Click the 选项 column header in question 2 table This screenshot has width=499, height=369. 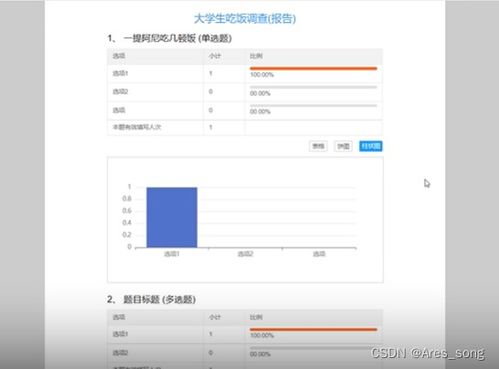119,317
